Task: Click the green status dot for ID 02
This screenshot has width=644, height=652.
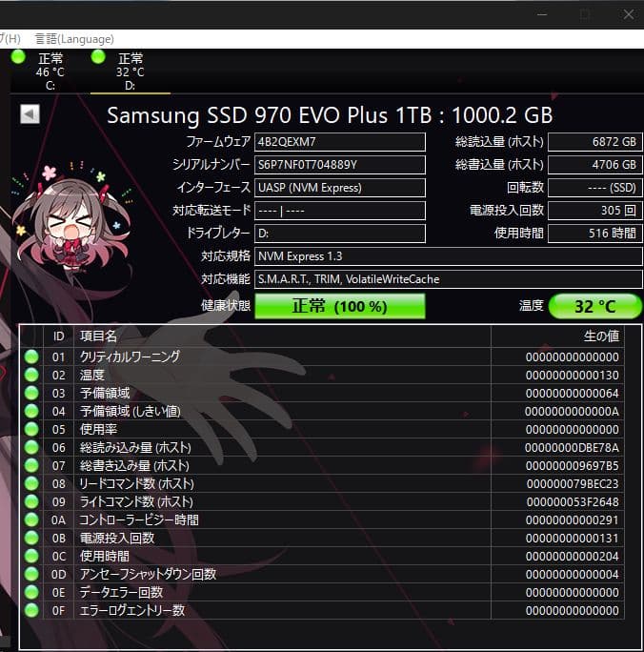Action: (31, 375)
